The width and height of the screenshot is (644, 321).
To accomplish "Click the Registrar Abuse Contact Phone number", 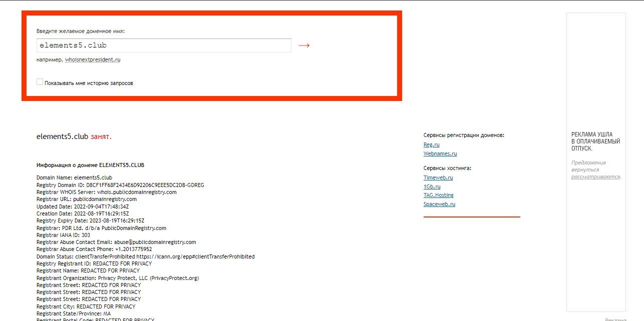I will (133, 249).
